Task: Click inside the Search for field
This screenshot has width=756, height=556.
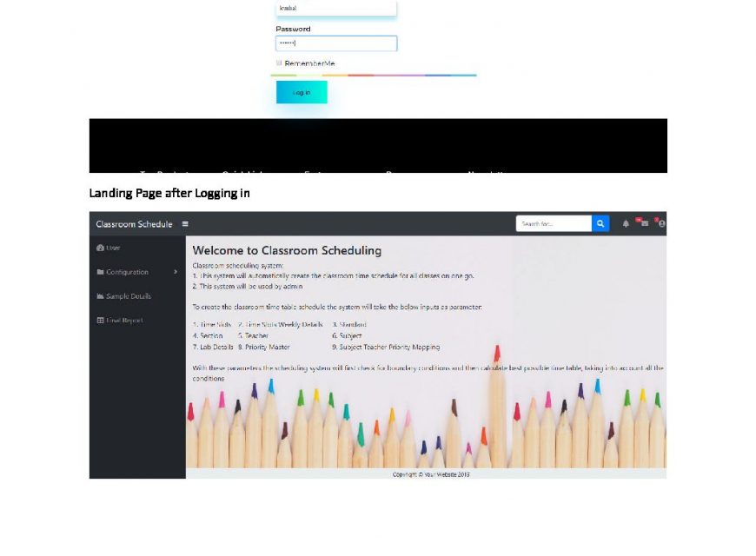Action: point(553,224)
